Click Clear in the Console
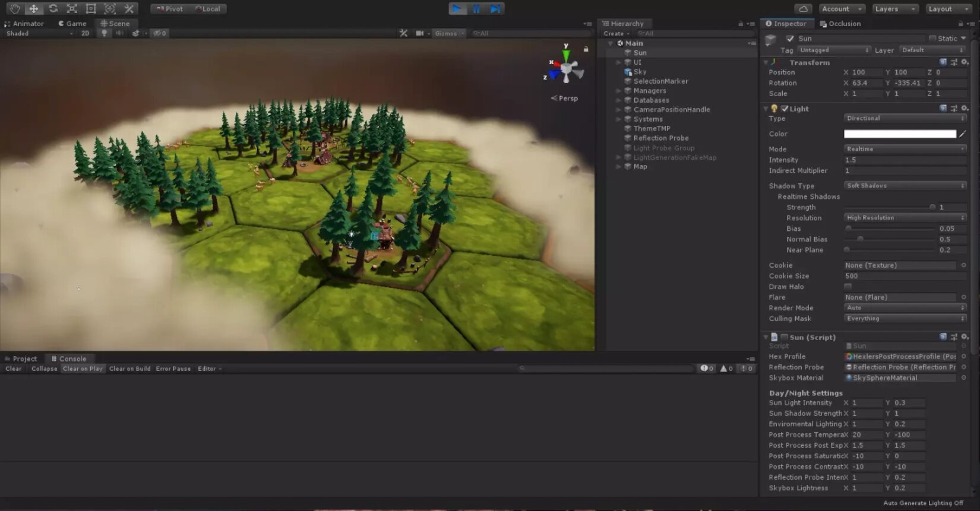Screen dimensions: 980x511 click(13, 369)
